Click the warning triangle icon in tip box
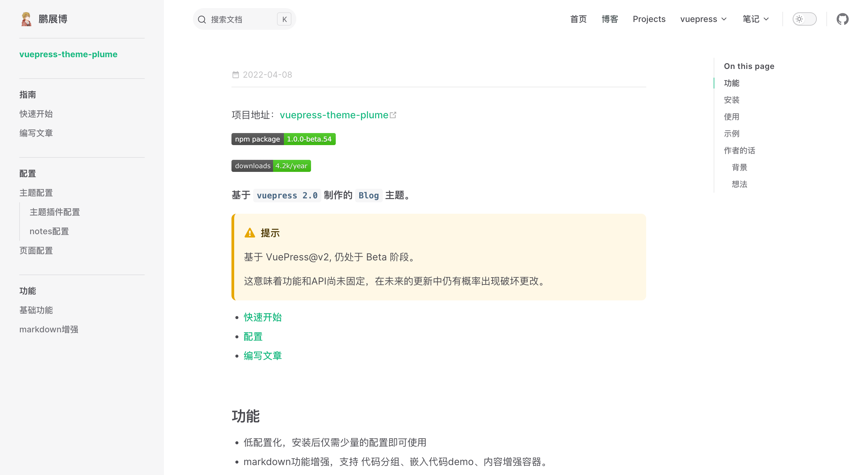Image resolution: width=868 pixels, height=475 pixels. coord(250,233)
